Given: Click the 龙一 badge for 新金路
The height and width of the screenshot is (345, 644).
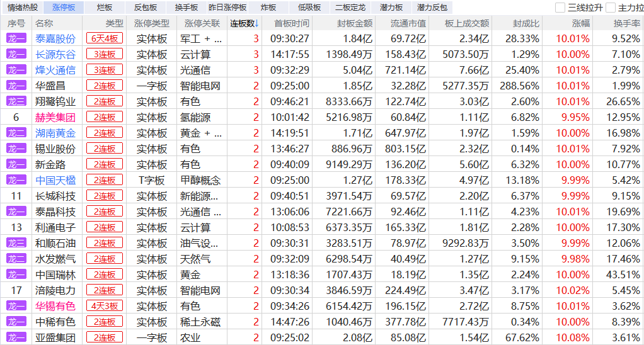Looking at the screenshot, I should pos(16,164).
